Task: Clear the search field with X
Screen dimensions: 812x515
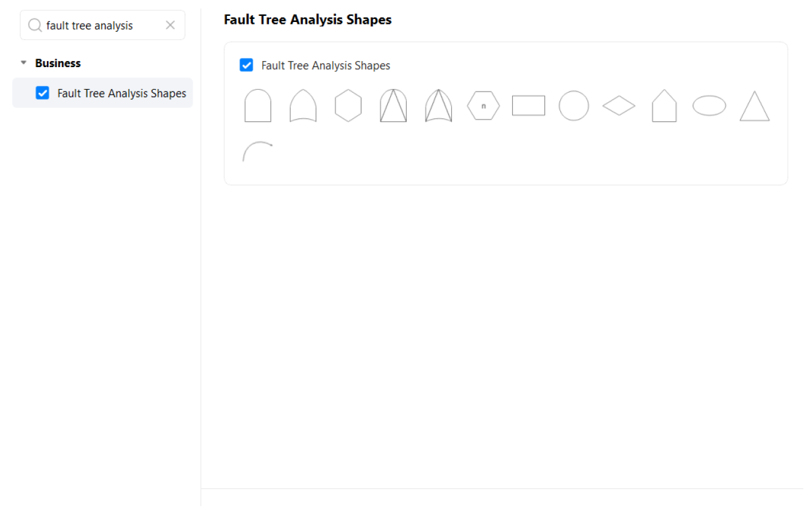Action: [170, 25]
